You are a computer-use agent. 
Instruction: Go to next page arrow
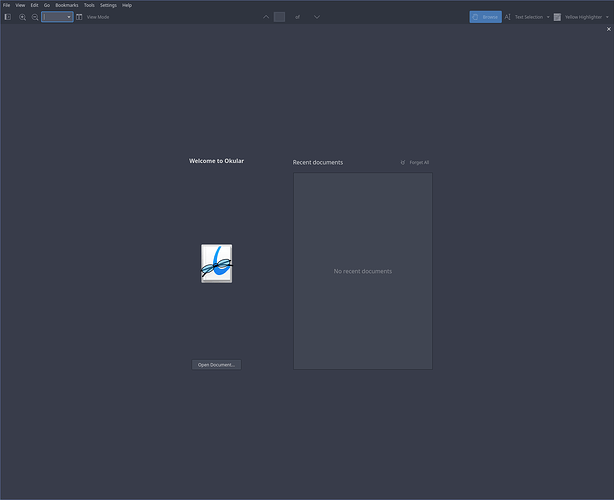(x=317, y=17)
